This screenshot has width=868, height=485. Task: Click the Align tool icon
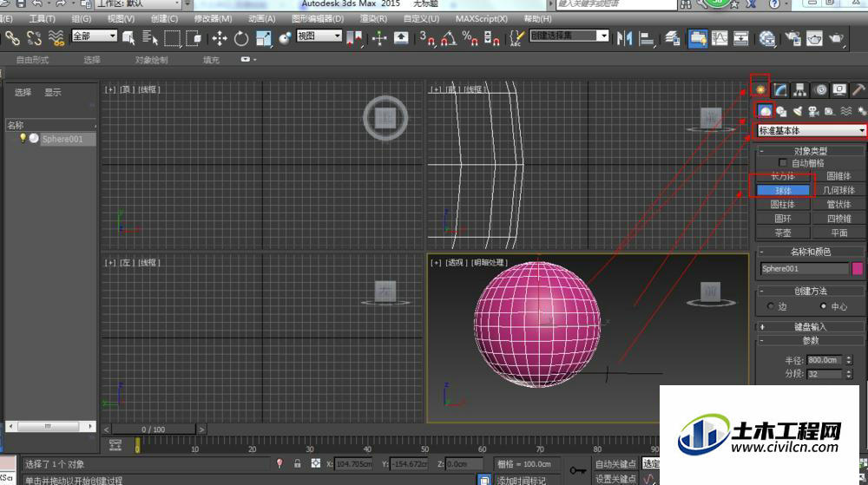(x=646, y=38)
